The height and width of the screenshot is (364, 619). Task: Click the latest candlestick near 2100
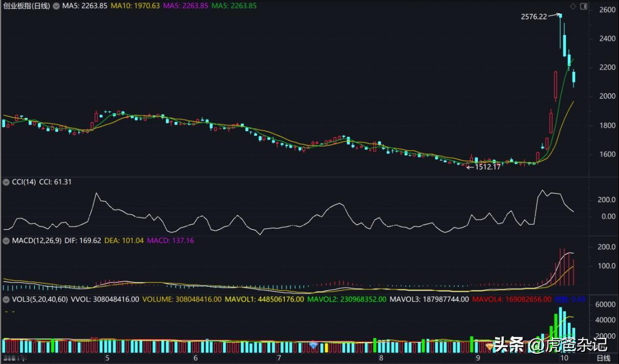(x=574, y=77)
